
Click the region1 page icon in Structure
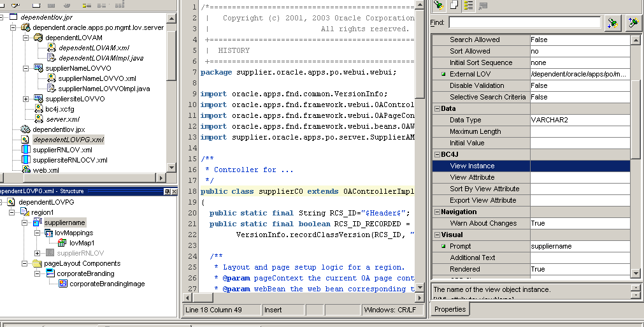pos(24,212)
